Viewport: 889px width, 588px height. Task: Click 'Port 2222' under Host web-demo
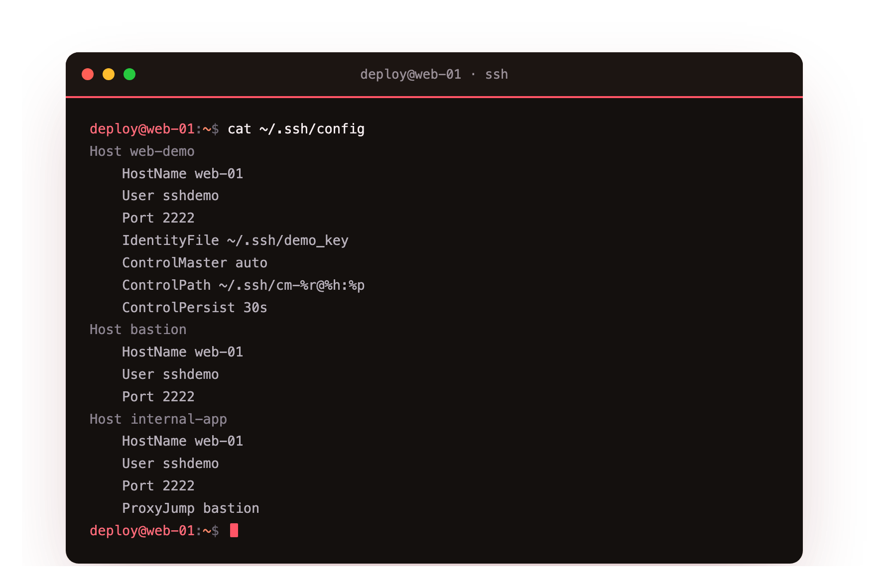point(158,218)
